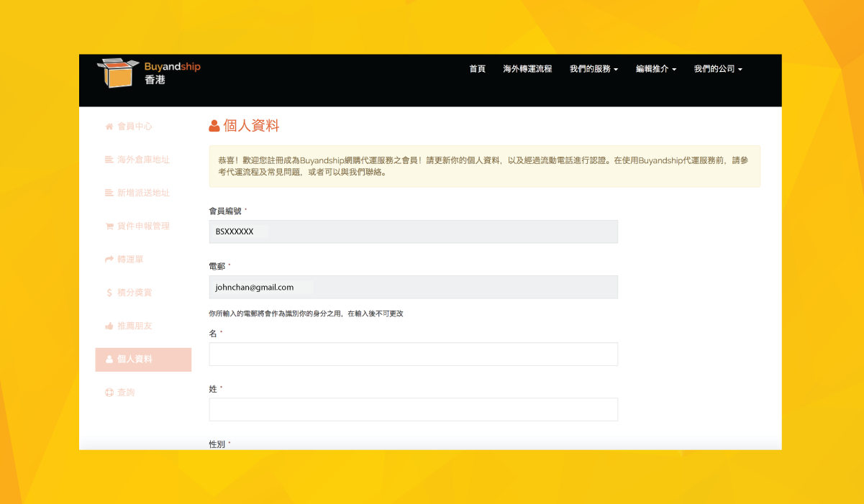Click the 名 first name input field

pyautogui.click(x=413, y=354)
